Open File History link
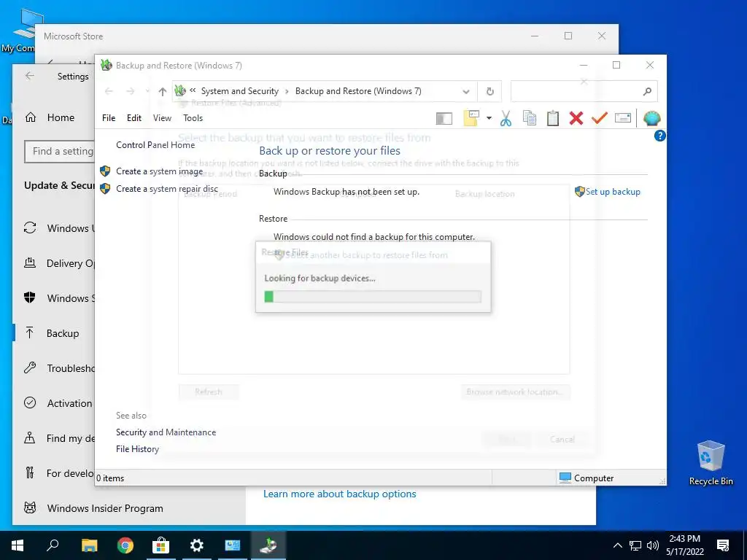The height and width of the screenshot is (560, 747). click(137, 449)
